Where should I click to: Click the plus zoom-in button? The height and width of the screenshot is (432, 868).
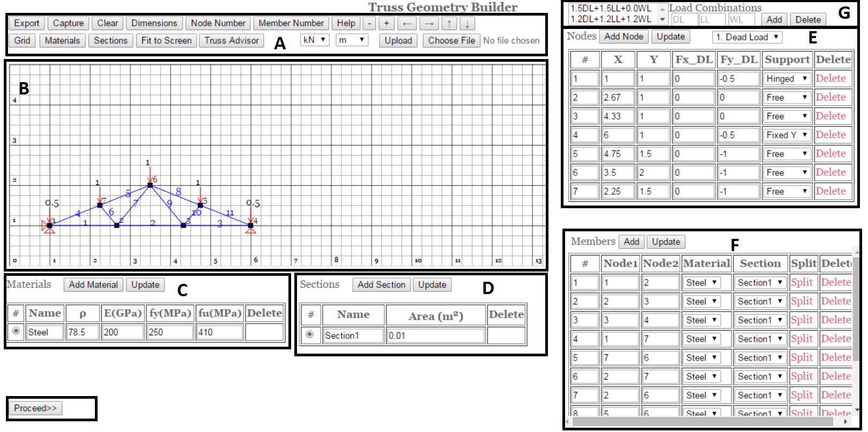tap(387, 23)
